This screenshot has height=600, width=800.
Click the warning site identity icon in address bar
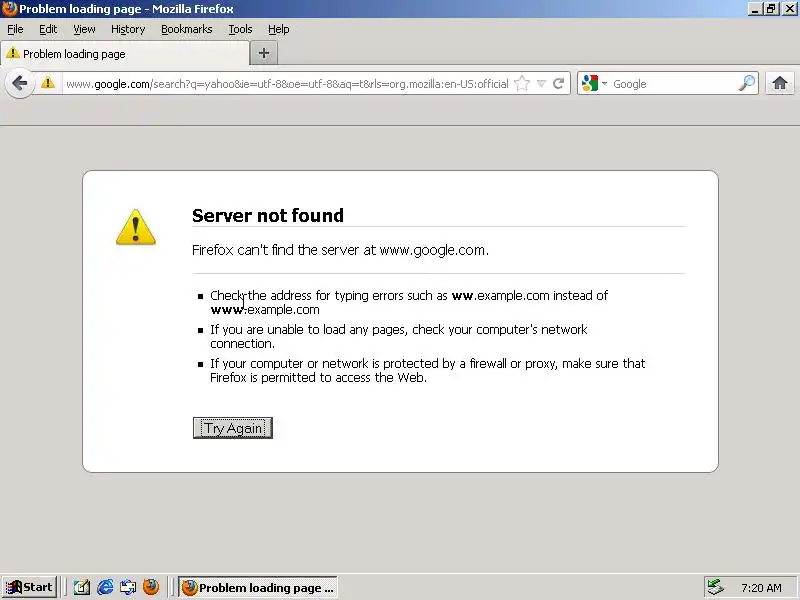(x=48, y=83)
